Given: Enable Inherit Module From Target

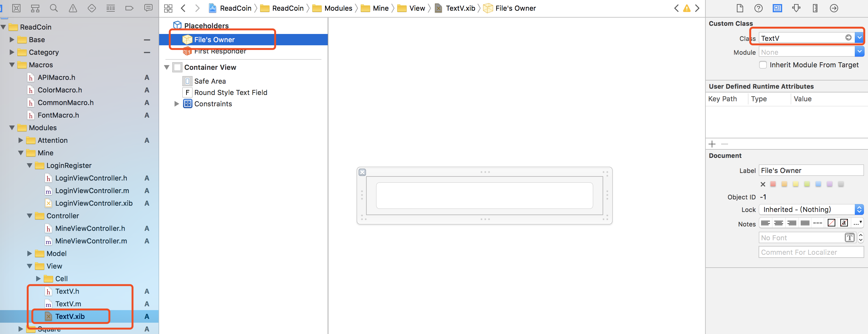Looking at the screenshot, I should tap(763, 65).
